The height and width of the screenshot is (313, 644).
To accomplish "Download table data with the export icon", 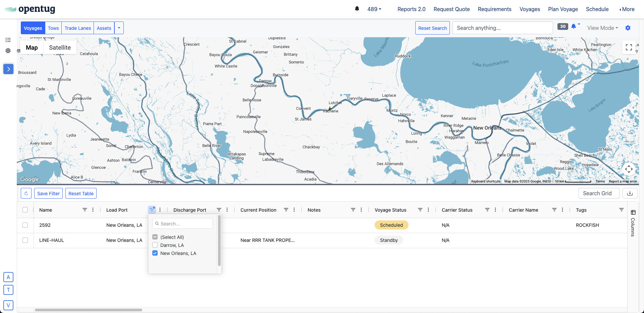I will coord(630,193).
